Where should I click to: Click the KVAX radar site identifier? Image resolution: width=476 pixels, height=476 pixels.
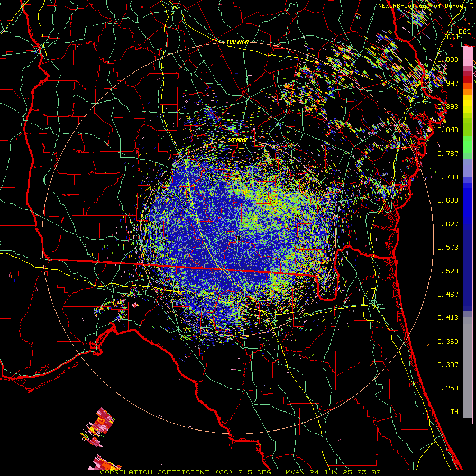click(x=296, y=472)
